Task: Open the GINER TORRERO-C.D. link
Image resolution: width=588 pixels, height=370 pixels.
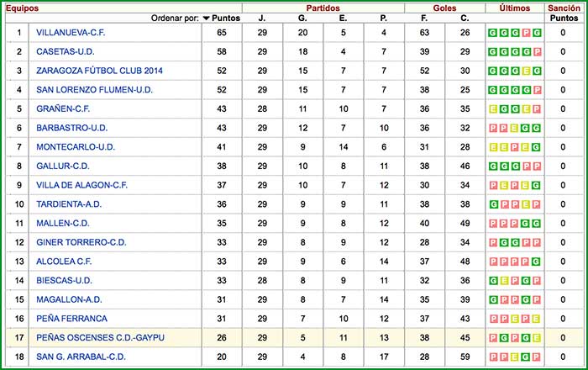Action: (x=81, y=242)
